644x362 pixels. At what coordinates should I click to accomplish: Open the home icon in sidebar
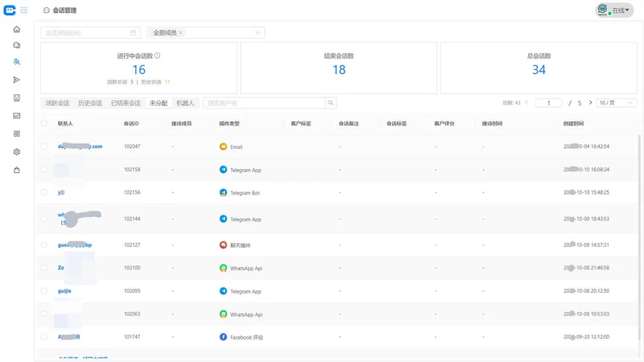point(17,29)
